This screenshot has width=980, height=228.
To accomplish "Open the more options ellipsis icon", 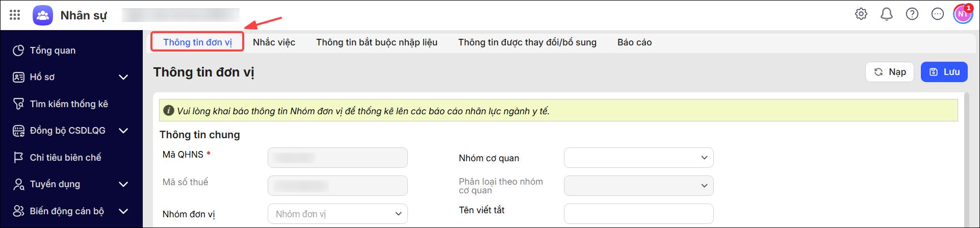I will coord(938,14).
